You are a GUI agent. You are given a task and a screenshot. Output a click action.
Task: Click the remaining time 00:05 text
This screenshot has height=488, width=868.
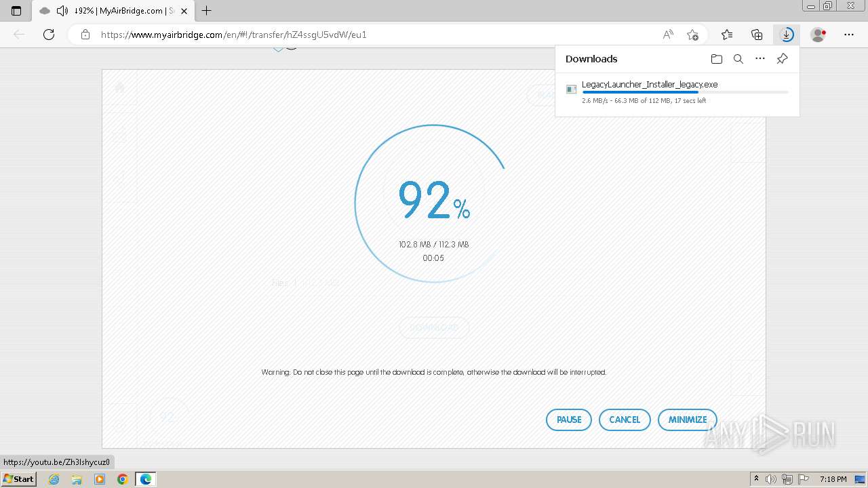tap(433, 258)
